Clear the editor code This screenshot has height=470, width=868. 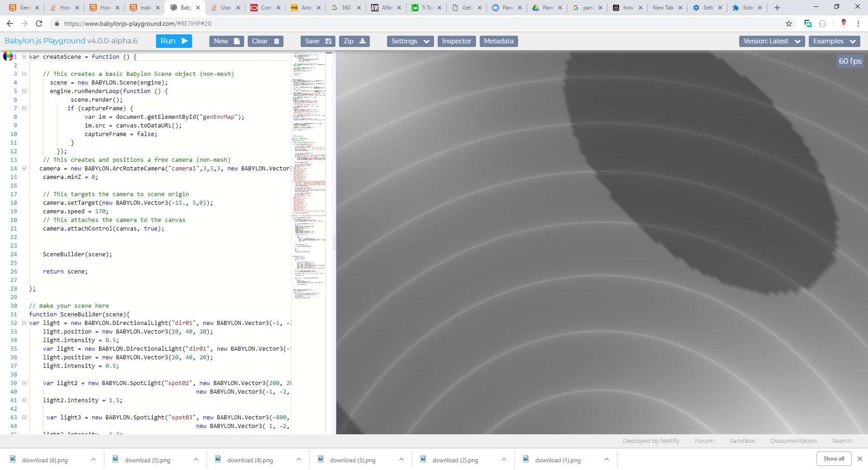265,41
